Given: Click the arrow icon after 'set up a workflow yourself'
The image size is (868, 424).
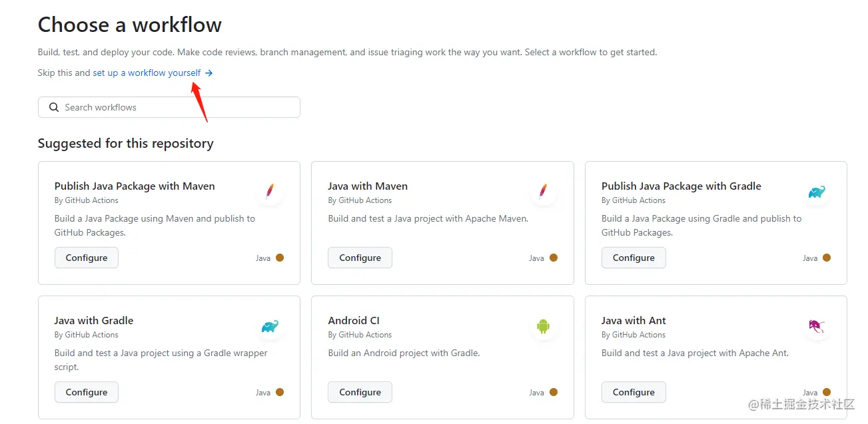Looking at the screenshot, I should click(209, 73).
